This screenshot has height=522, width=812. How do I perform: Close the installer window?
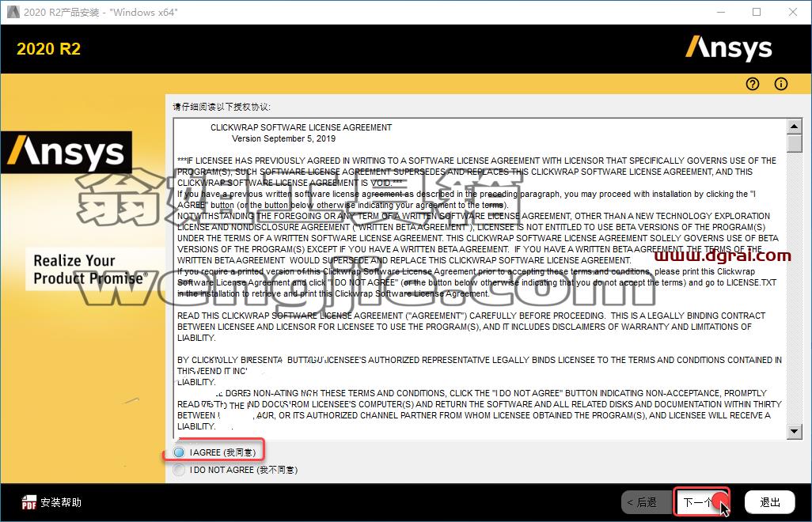pyautogui.click(x=793, y=12)
